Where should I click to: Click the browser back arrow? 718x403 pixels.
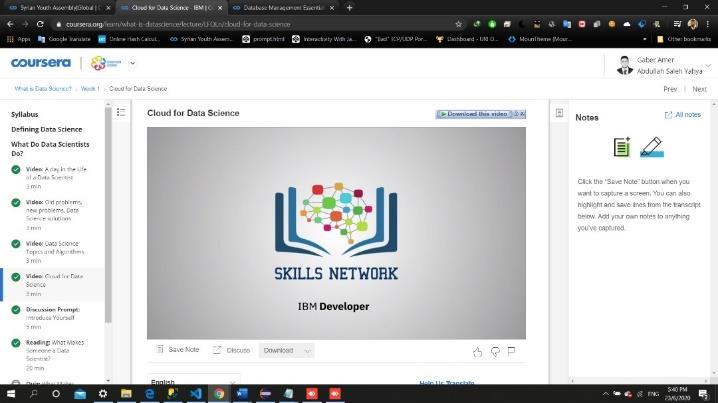pos(10,24)
